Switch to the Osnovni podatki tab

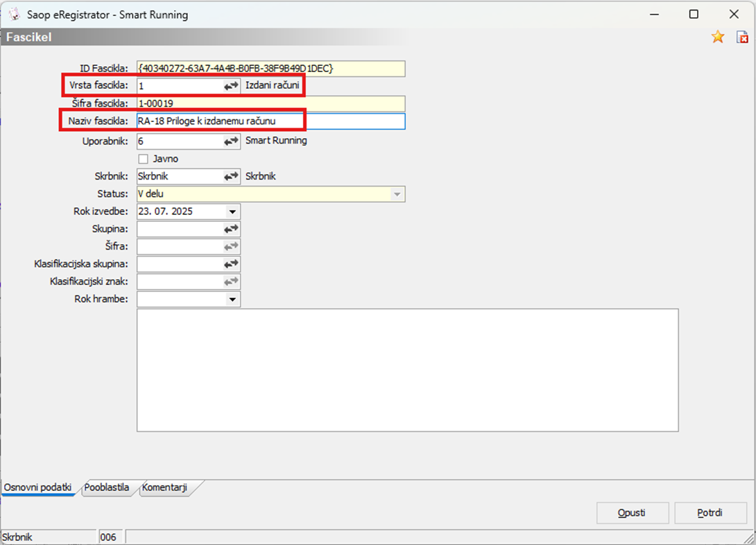38,487
